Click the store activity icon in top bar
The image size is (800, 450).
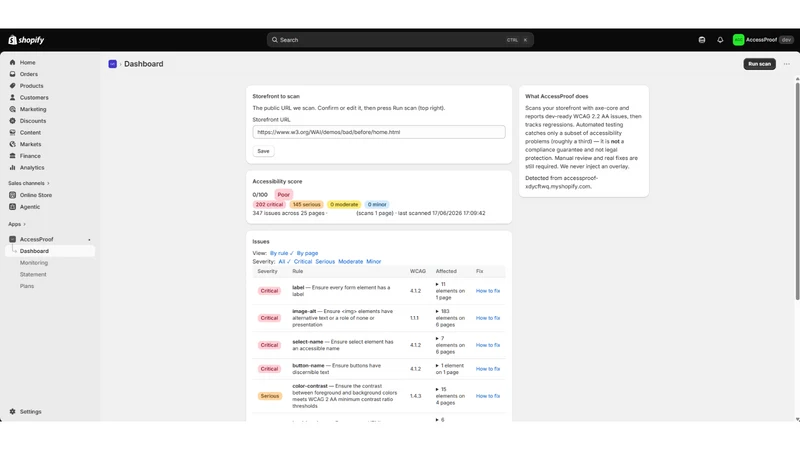[x=702, y=40]
